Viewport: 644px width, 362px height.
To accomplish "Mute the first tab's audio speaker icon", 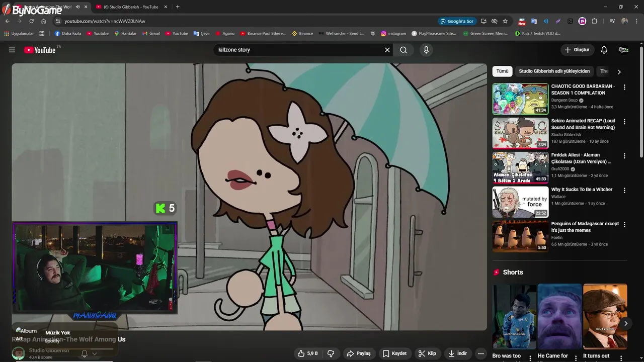I will click(77, 7).
